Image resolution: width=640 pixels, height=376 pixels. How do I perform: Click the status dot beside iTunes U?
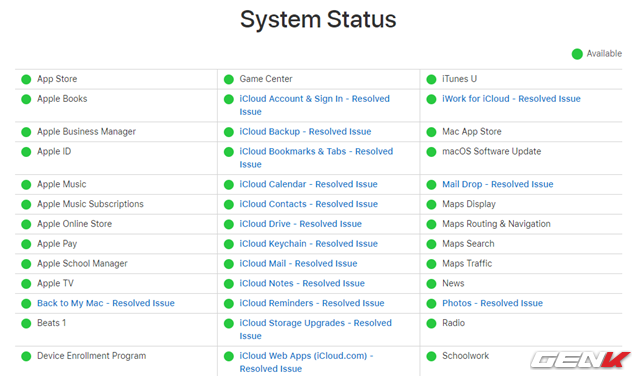tap(431, 79)
